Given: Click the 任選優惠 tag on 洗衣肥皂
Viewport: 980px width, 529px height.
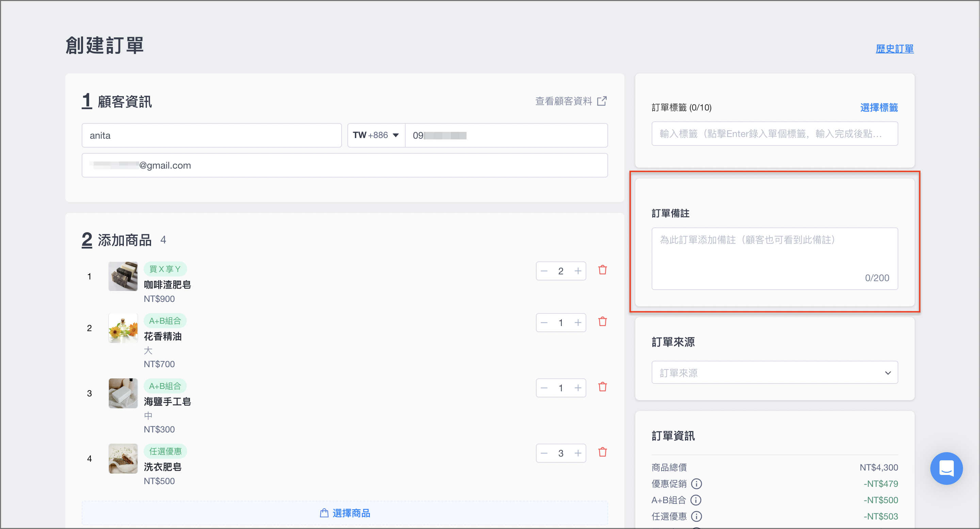Looking at the screenshot, I should [x=165, y=451].
